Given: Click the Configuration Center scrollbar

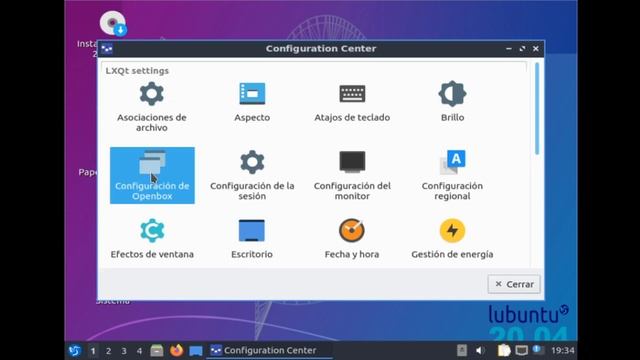Looking at the screenshot, I should click(x=537, y=109).
